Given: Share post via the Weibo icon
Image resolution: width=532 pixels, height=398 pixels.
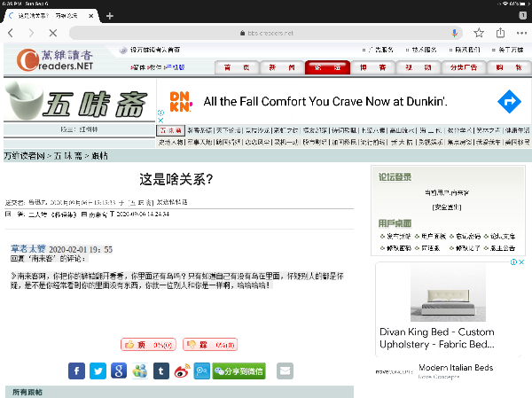Looking at the screenshot, I should point(182,371).
